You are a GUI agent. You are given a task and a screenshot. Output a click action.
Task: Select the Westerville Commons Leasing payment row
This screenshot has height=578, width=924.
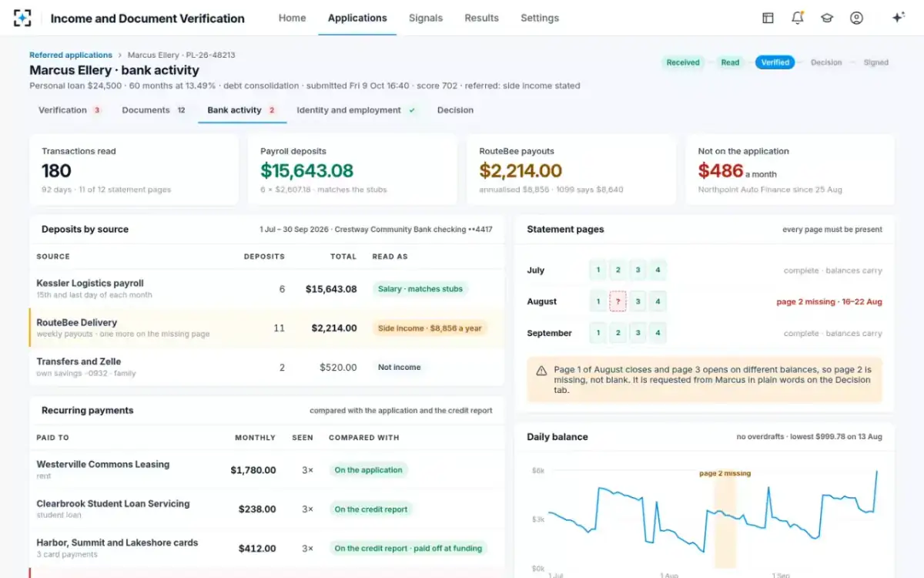tap(266, 470)
